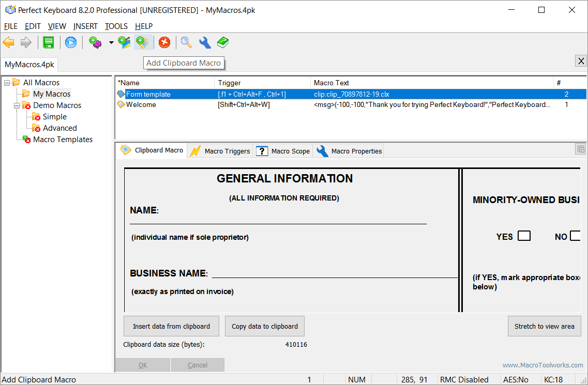Image resolution: width=588 pixels, height=385 pixels.
Task: Click the add macro gear icon
Action: [95, 42]
